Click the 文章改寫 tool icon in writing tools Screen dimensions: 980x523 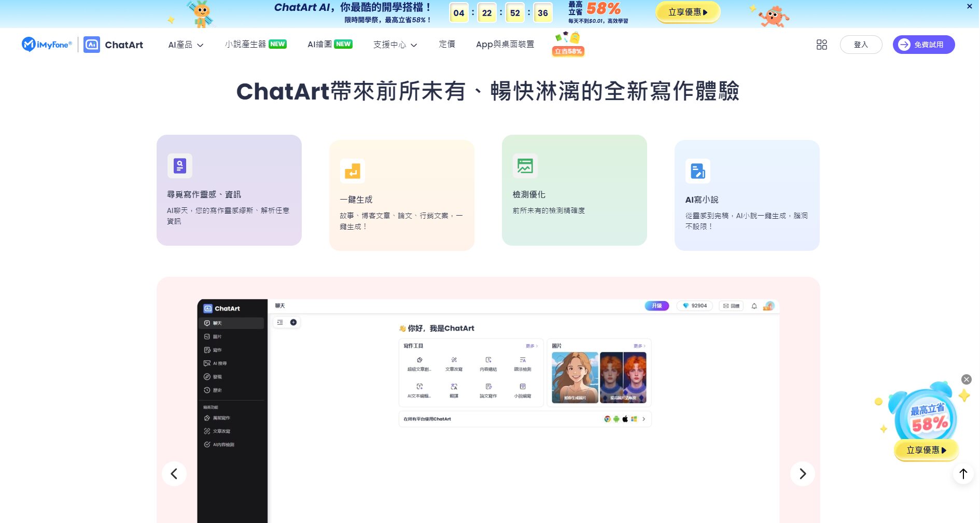click(x=454, y=360)
